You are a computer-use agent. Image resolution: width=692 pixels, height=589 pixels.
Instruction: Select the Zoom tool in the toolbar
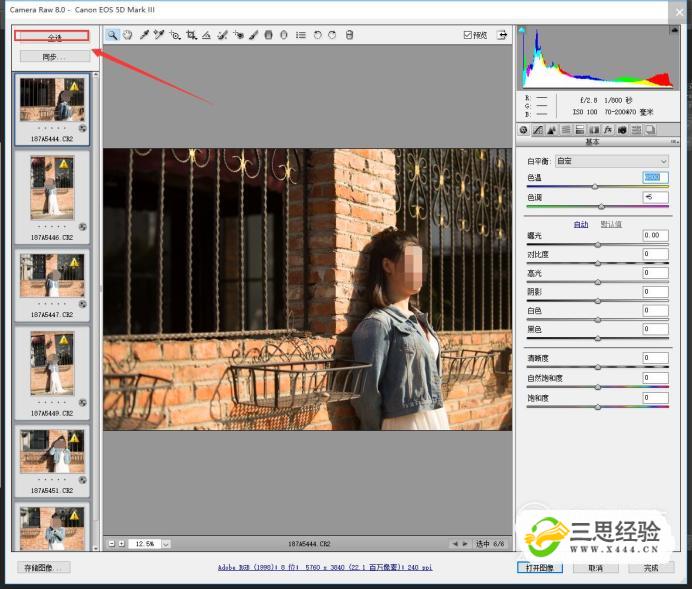(x=113, y=35)
